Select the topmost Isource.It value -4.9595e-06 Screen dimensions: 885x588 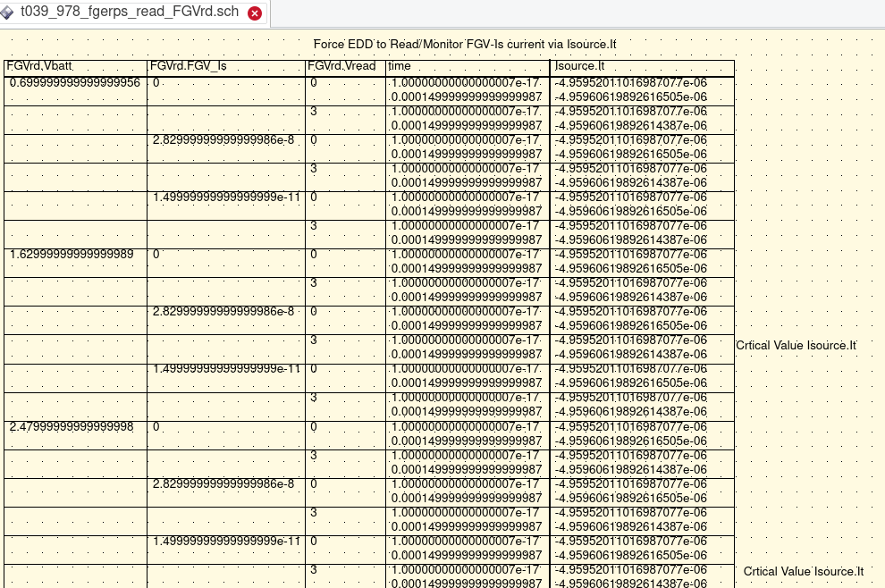(x=630, y=83)
